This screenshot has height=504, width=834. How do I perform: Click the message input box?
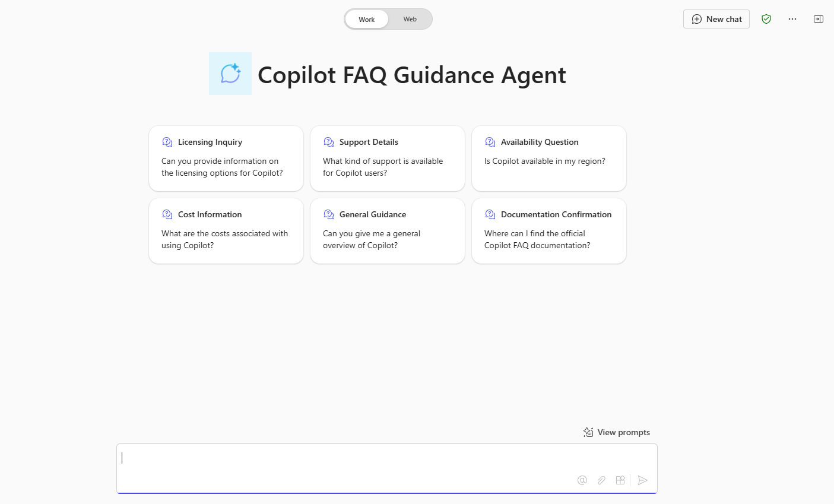tap(387, 468)
